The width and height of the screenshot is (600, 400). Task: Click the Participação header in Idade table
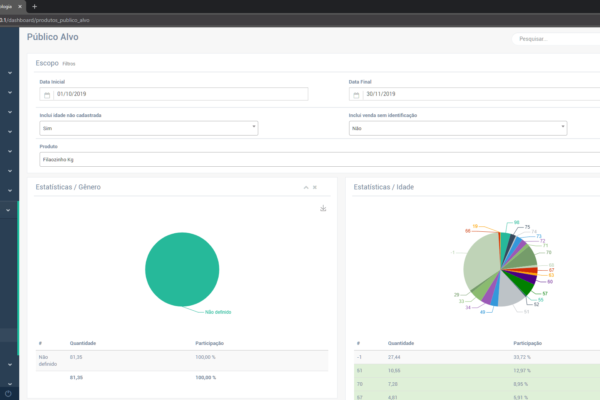point(527,343)
